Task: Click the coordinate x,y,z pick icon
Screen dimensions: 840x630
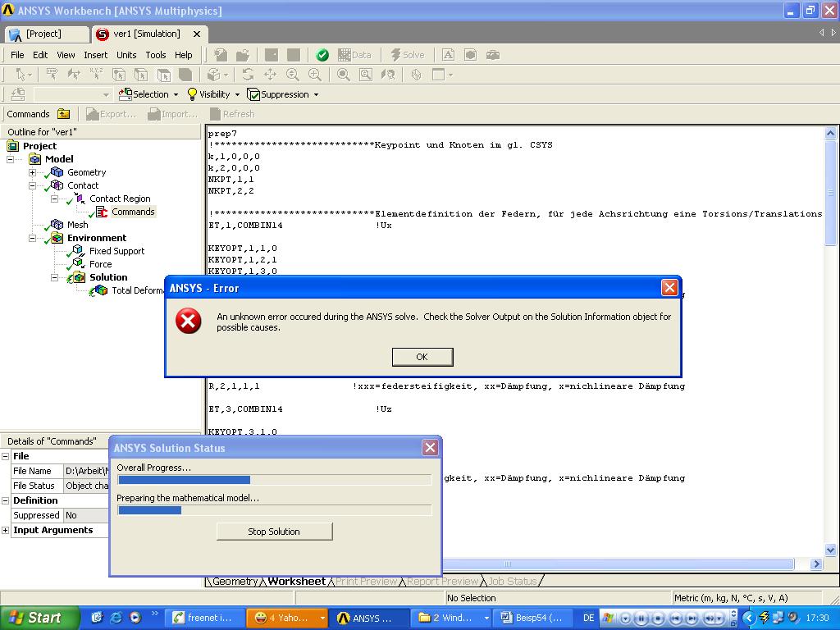Action: coord(97,75)
